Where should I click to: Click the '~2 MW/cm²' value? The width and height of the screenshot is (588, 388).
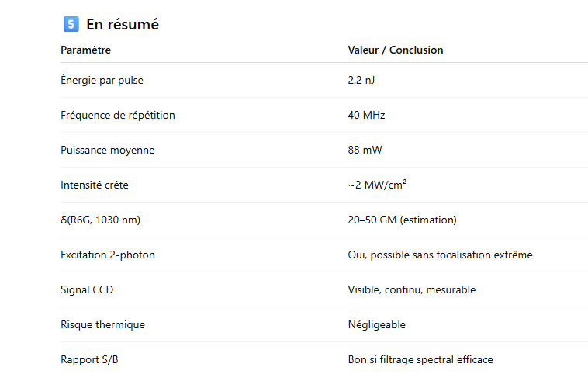click(378, 185)
